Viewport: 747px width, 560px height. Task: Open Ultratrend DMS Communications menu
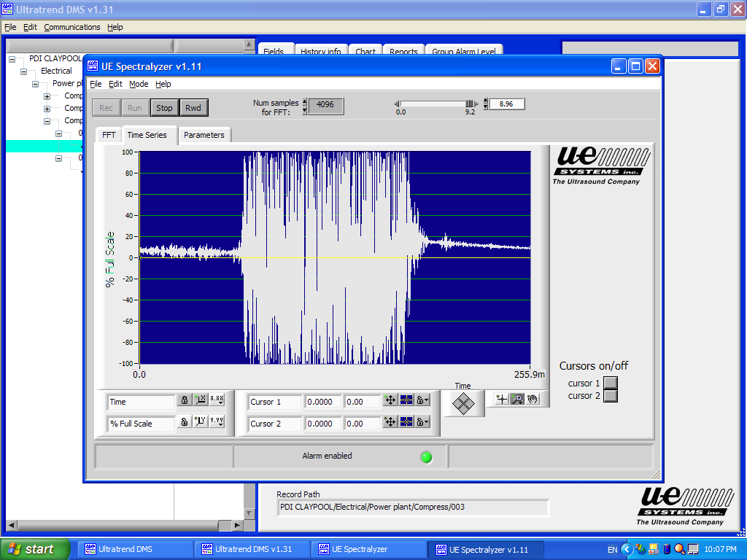coord(72,27)
